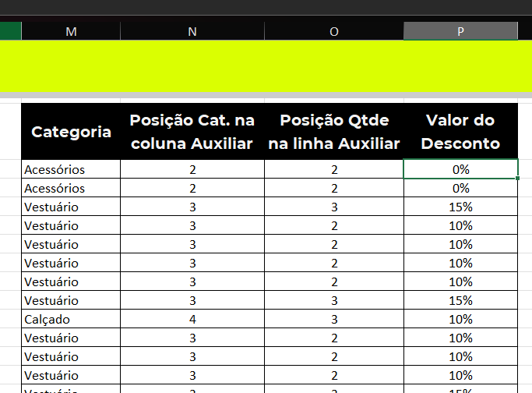Select the 10% discount cell in Calçado row
The image size is (532, 393).
pos(460,319)
